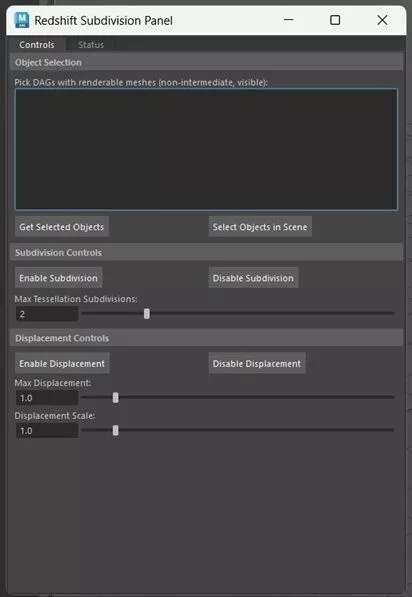Image resolution: width=412 pixels, height=597 pixels.
Task: Minimize the Redshift Subdivision Panel window
Action: pyautogui.click(x=289, y=20)
